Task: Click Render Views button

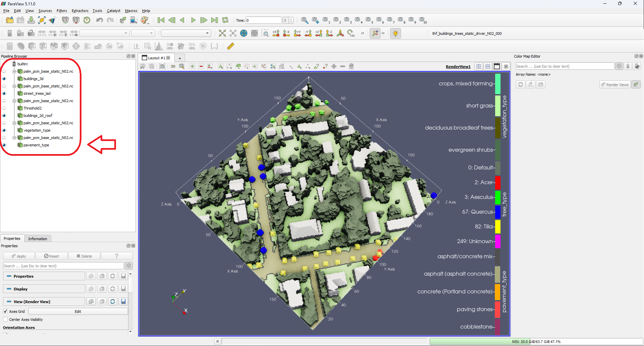Action: click(615, 84)
